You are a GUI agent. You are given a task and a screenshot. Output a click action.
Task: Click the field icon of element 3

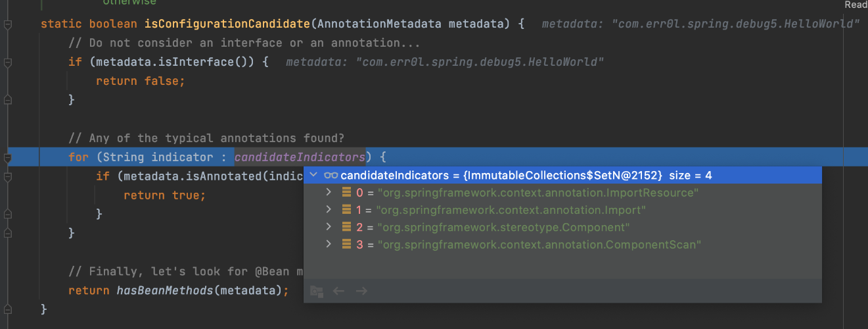pos(346,244)
